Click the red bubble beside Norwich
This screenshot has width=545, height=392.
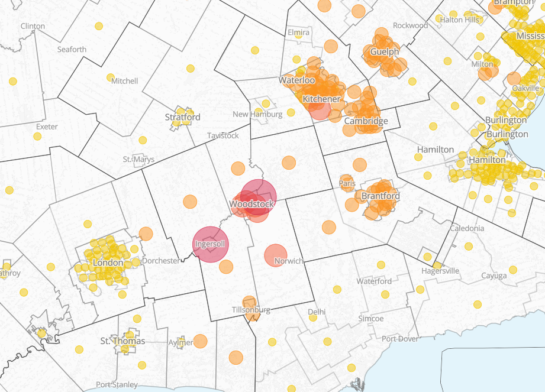point(276,255)
